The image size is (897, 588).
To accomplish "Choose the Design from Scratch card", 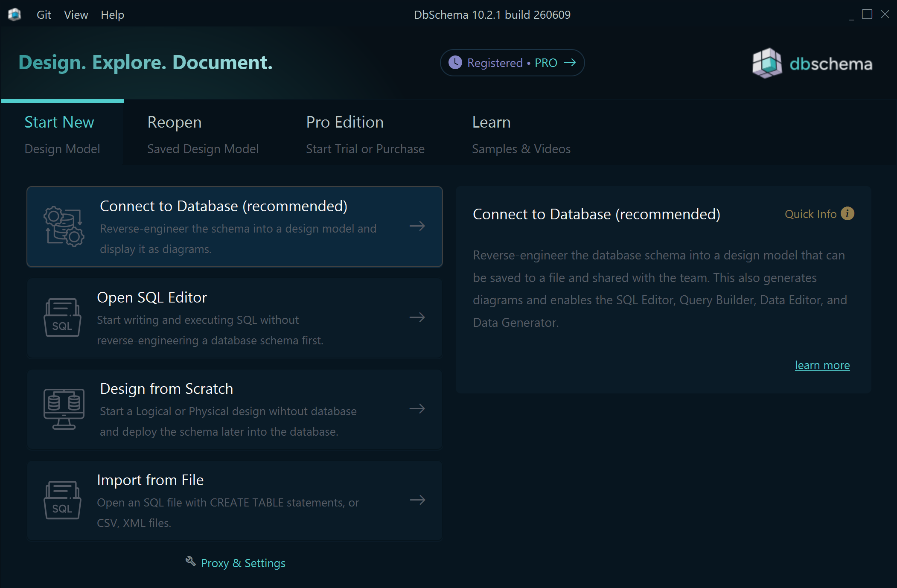I will tap(235, 409).
